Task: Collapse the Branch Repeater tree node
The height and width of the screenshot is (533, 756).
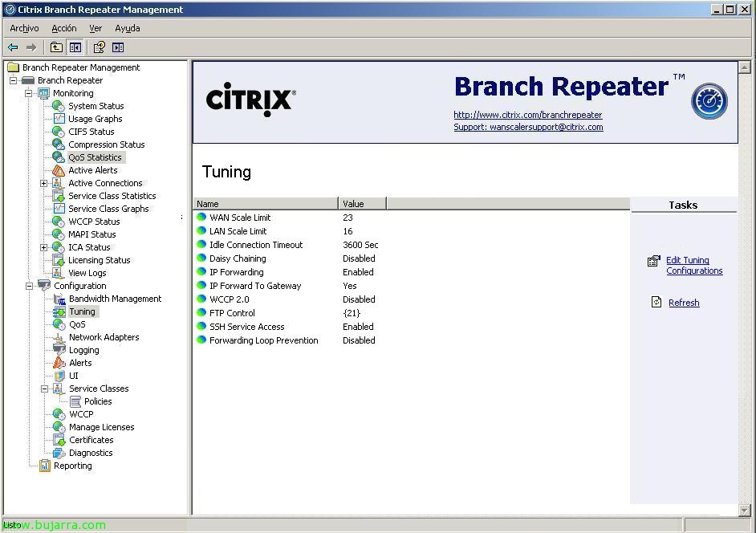Action: point(14,80)
